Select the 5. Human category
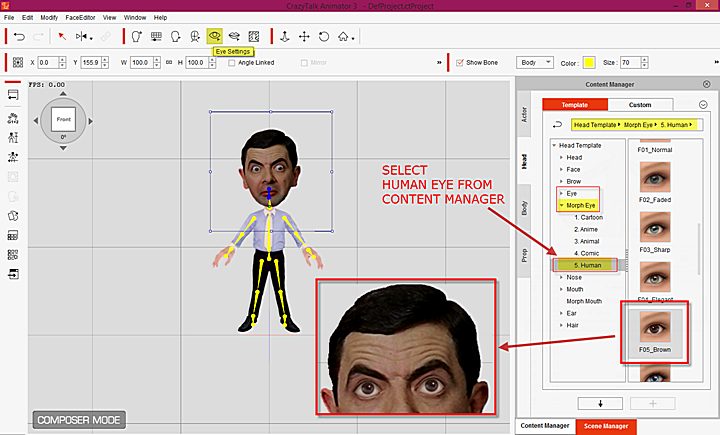720x435 pixels. point(587,265)
